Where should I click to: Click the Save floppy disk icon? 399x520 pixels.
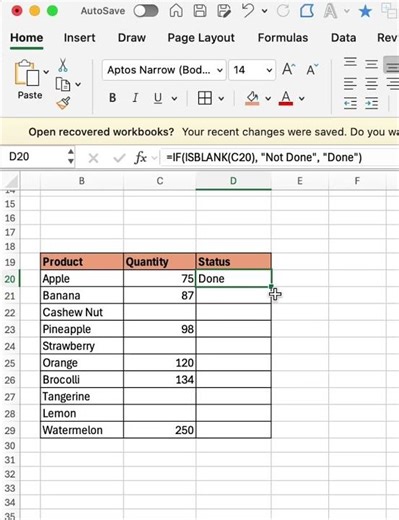tap(200, 11)
